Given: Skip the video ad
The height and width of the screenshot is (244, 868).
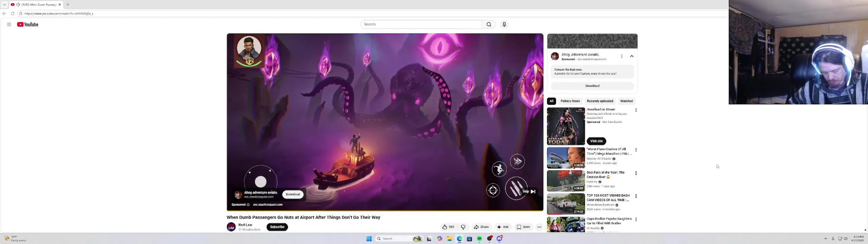Looking at the screenshot, I should [529, 191].
